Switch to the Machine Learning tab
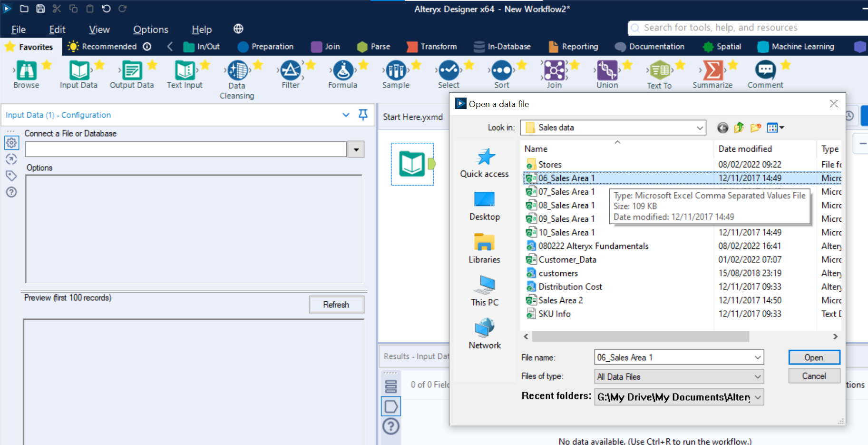This screenshot has width=868, height=445. point(796,47)
